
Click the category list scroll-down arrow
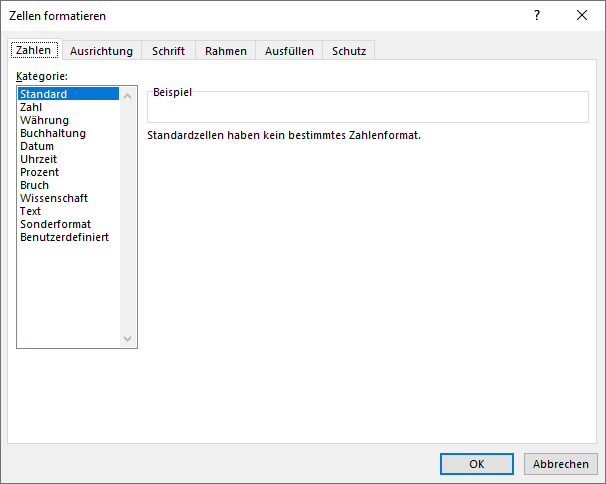[128, 339]
